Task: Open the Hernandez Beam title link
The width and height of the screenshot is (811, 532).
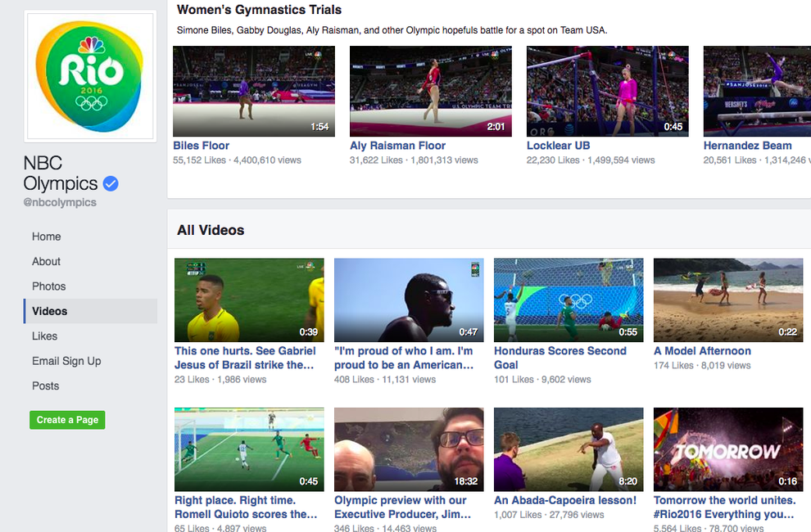Action: point(747,146)
